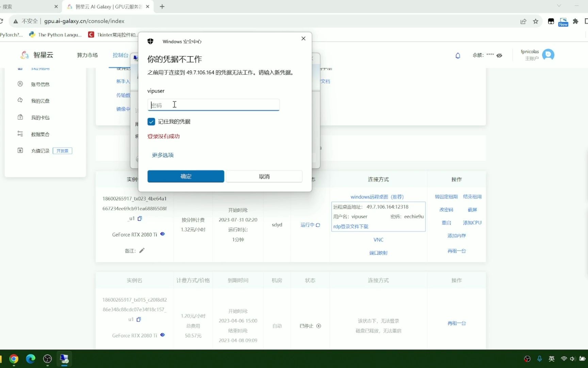Click 添加内存 action link

pos(457,235)
